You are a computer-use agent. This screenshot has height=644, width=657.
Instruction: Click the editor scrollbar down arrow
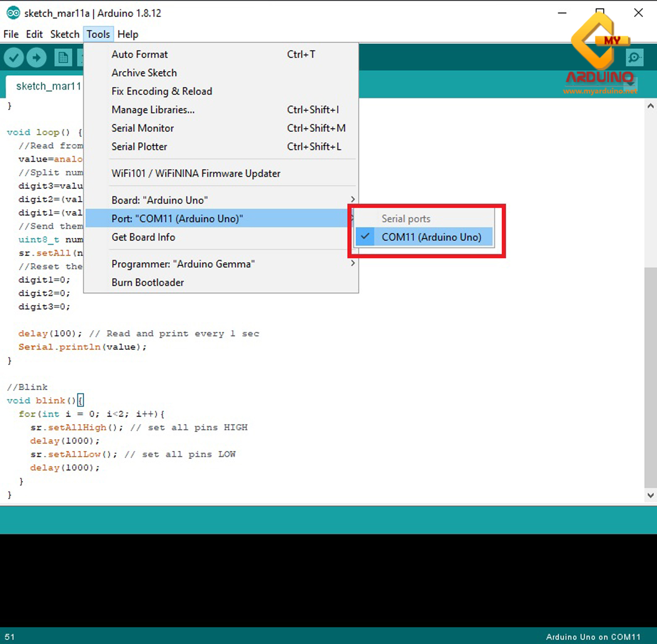650,495
